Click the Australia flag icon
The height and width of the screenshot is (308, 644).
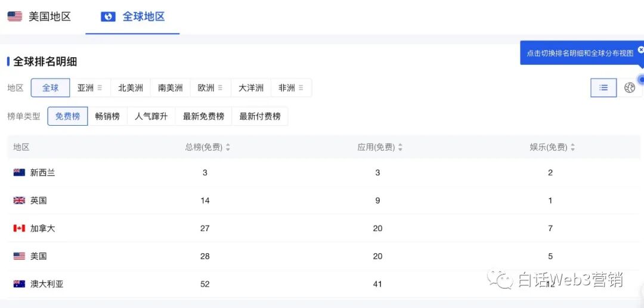coord(19,284)
